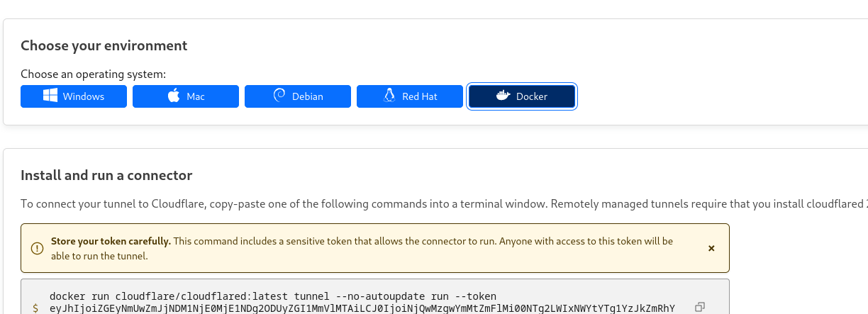Dismiss the store your token warning
Image resolution: width=868 pixels, height=314 pixels.
pyautogui.click(x=711, y=248)
